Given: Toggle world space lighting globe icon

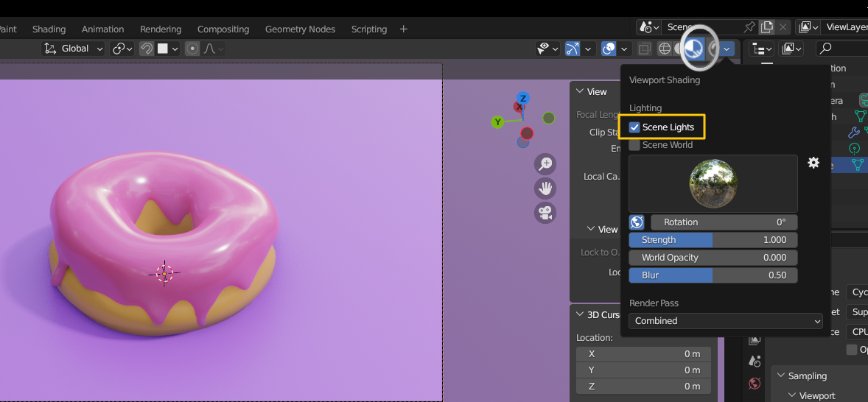Looking at the screenshot, I should point(637,222).
